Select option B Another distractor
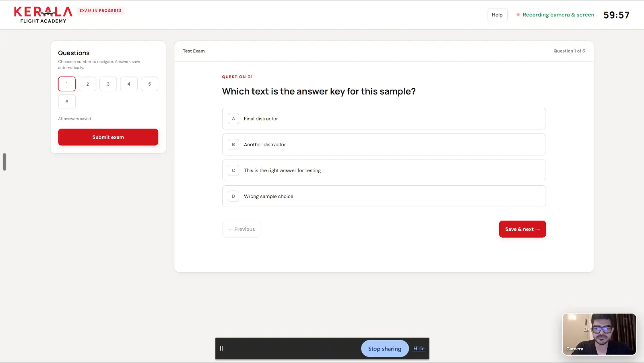Image resolution: width=644 pixels, height=363 pixels. coord(384,145)
